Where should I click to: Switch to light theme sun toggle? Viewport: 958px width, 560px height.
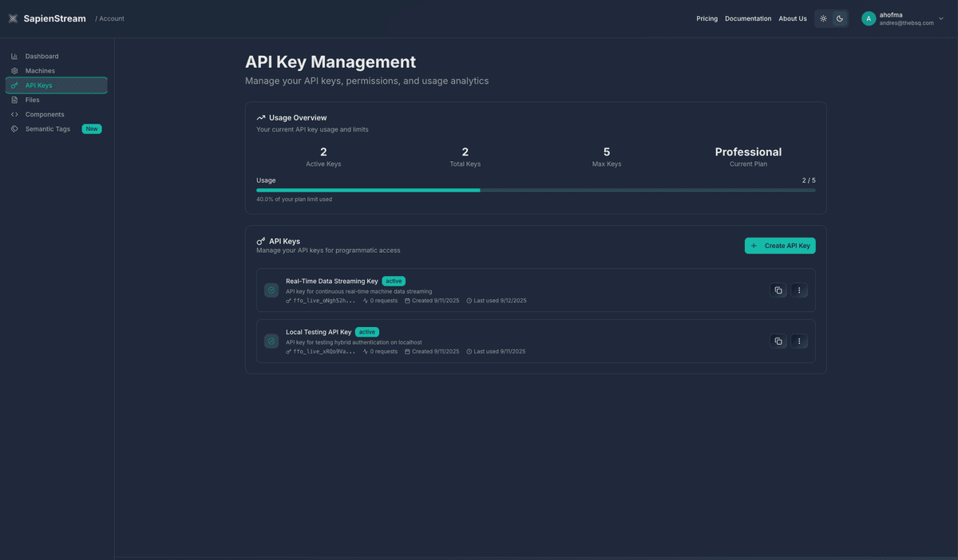tap(823, 18)
